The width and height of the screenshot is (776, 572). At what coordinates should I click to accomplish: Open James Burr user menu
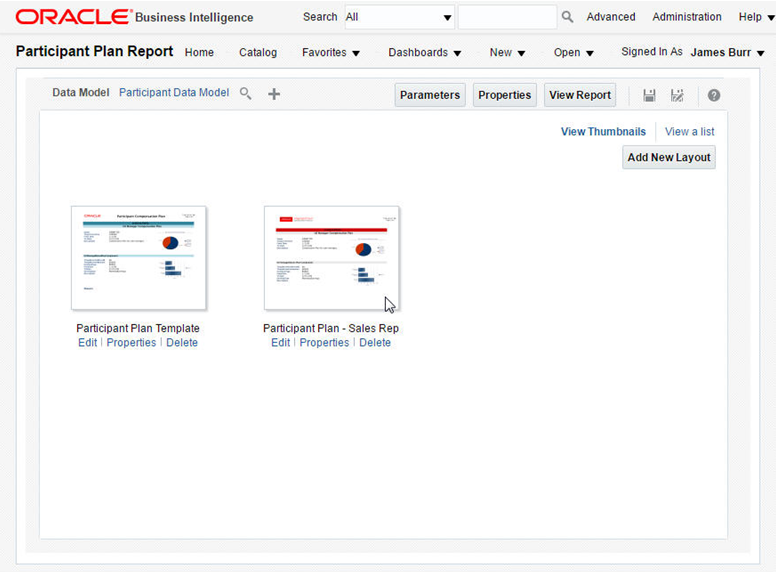tap(728, 52)
